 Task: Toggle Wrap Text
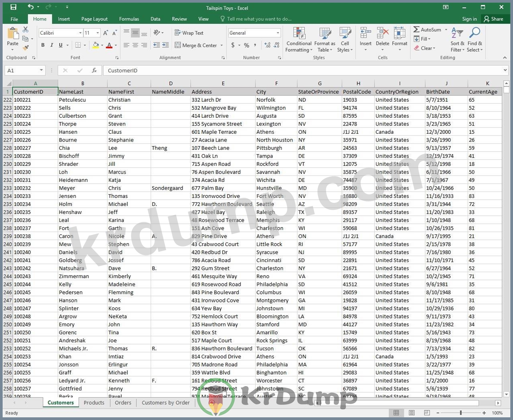pos(189,33)
